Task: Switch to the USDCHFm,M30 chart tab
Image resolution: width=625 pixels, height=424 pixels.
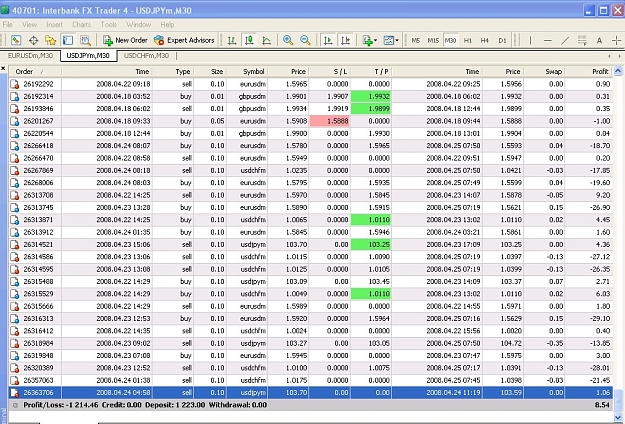Action: point(146,56)
